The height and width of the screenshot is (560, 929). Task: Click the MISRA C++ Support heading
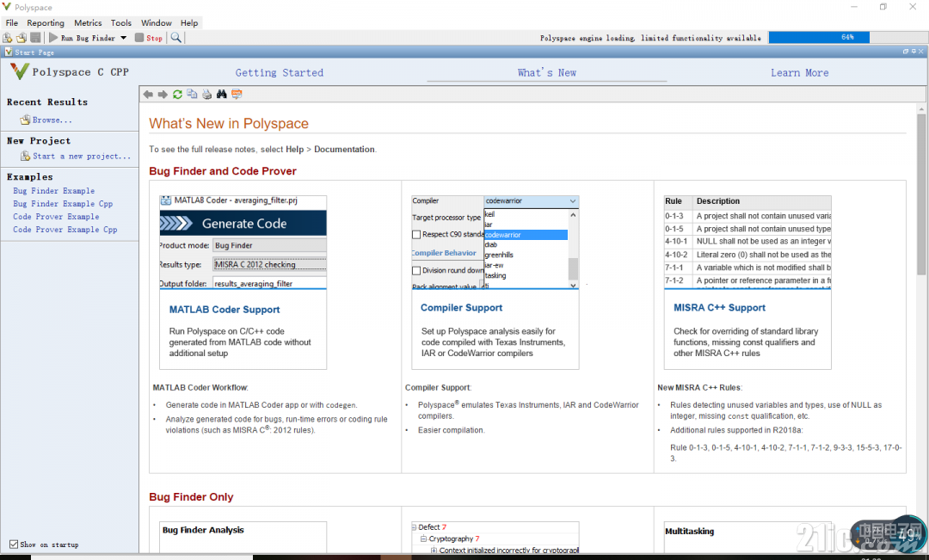(x=719, y=308)
